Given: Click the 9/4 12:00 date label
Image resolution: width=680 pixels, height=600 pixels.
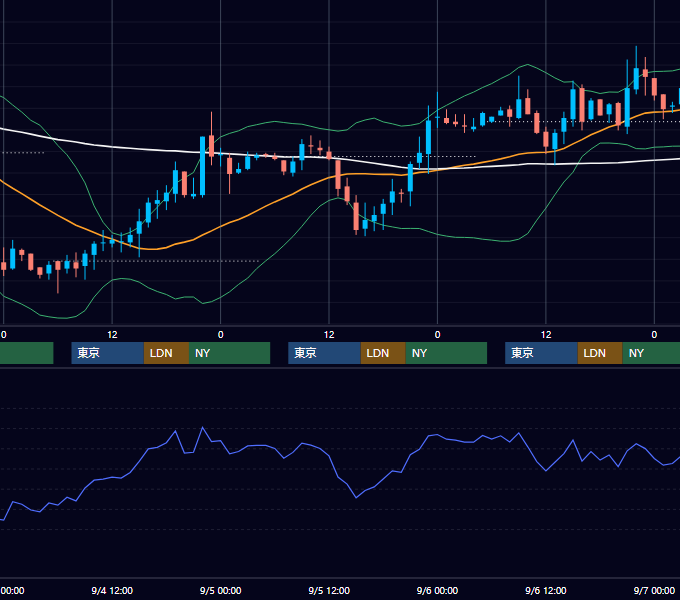Looking at the screenshot, I should (112, 590).
